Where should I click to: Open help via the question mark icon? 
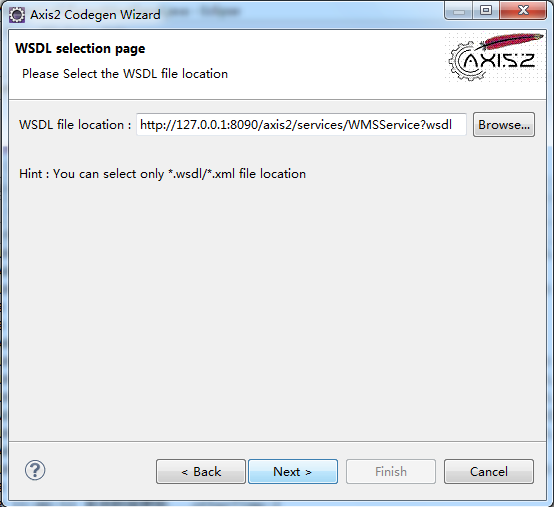click(x=35, y=471)
